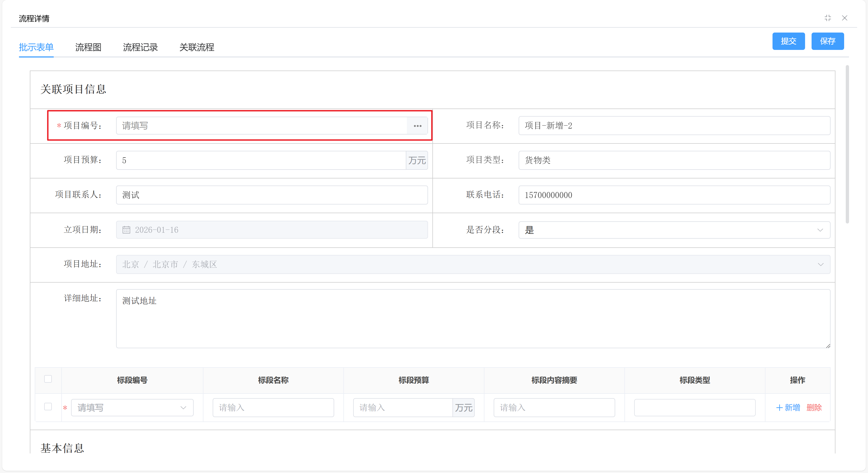Click the 万元 unit suffix of 项目预算

coord(417,160)
